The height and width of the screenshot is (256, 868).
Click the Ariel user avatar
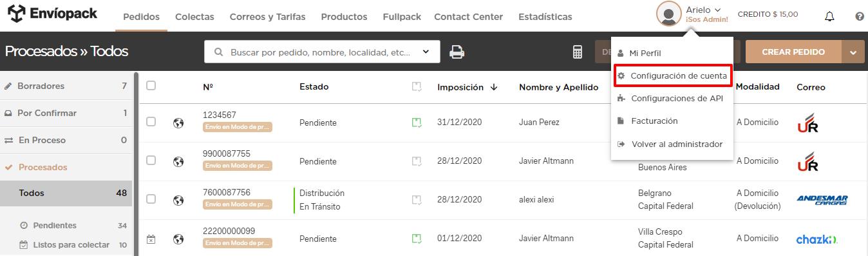(669, 14)
